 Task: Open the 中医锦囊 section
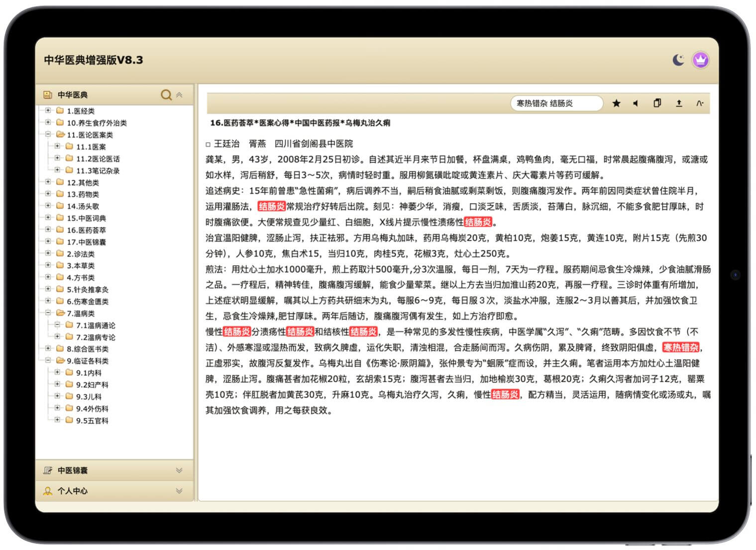coord(72,470)
